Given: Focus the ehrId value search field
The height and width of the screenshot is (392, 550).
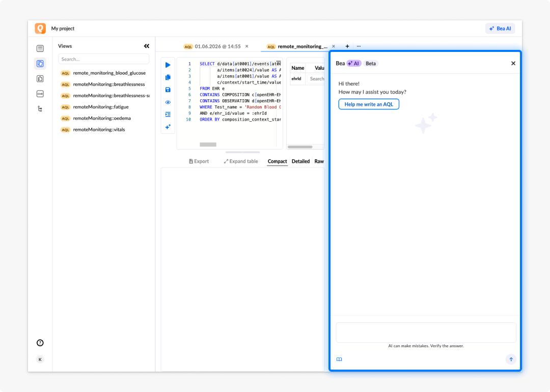Looking at the screenshot, I should coord(316,79).
